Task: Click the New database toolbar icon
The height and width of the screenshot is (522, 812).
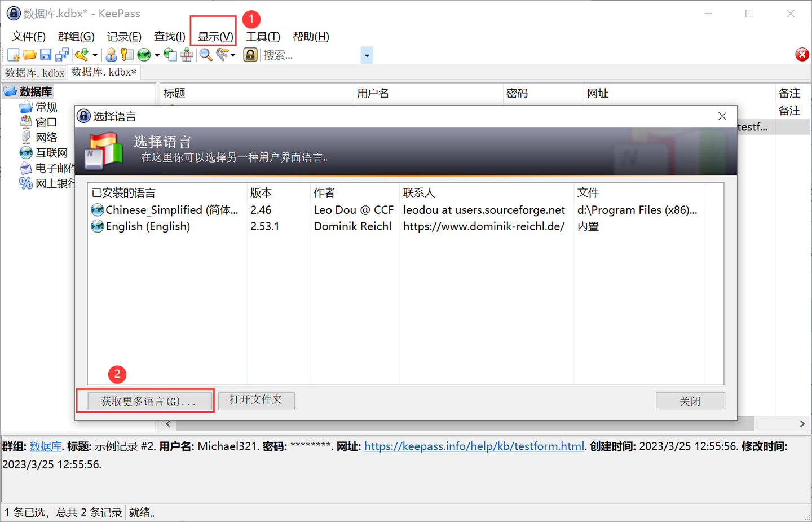Action: pos(14,55)
